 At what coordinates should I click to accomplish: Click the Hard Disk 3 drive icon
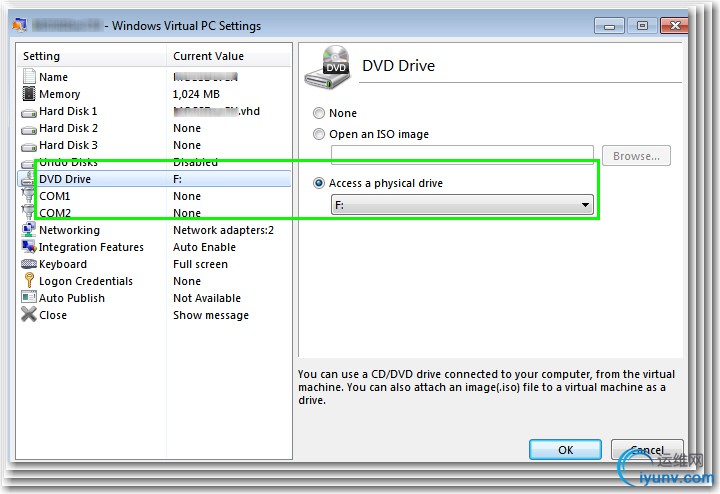coord(29,147)
